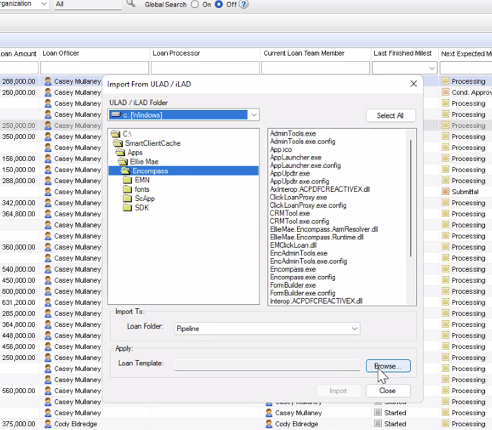The height and width of the screenshot is (430, 492).
Task: Click Current Loan Team Member filter box
Action: click(x=316, y=68)
